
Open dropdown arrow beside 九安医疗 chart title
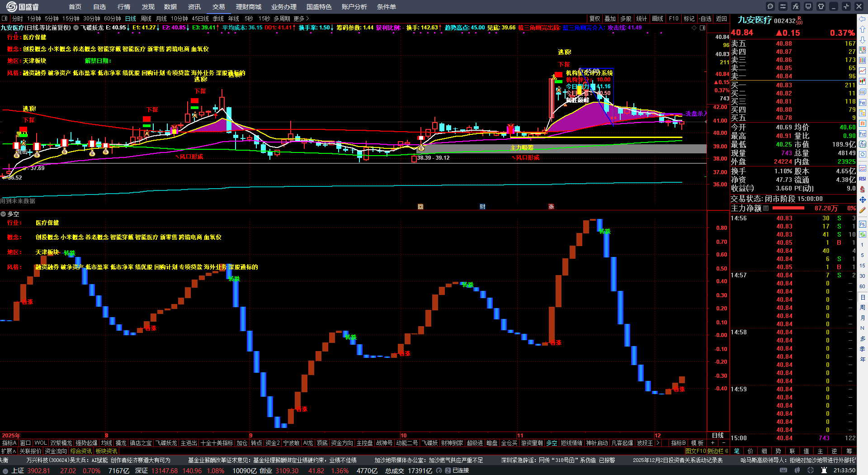coord(76,28)
